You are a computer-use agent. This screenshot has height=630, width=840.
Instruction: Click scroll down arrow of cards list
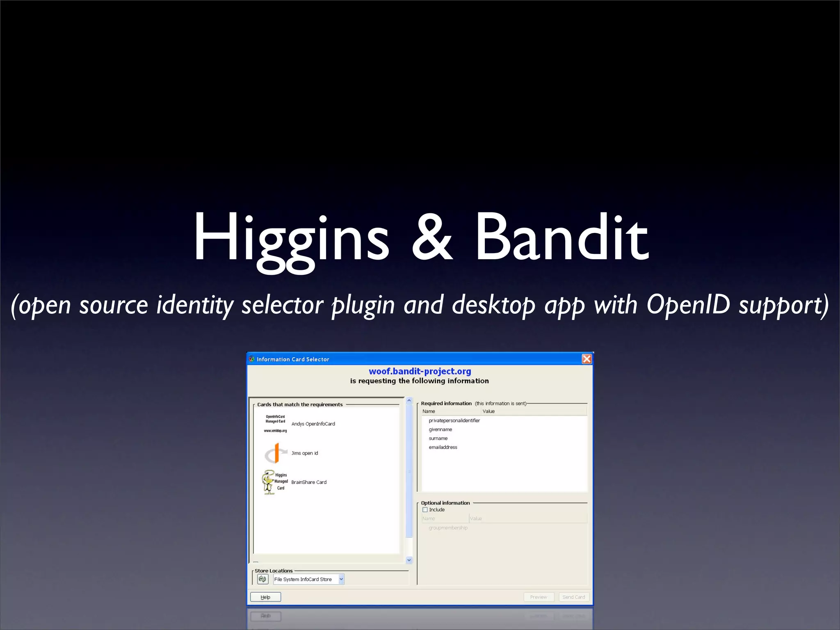pyautogui.click(x=409, y=560)
